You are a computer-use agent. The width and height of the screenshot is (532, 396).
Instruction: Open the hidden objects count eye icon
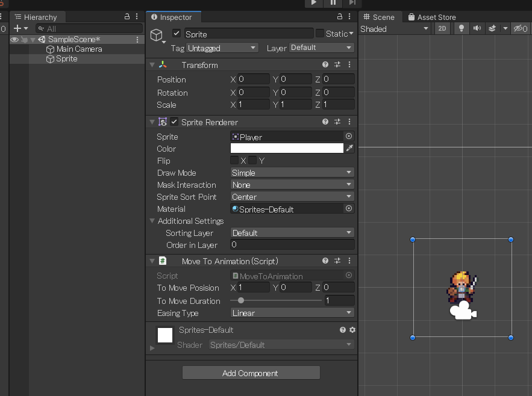tap(519, 28)
